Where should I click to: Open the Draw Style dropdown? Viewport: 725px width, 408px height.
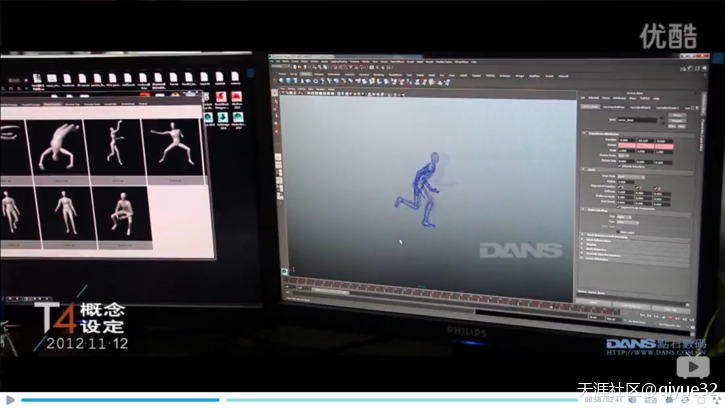tap(627, 174)
